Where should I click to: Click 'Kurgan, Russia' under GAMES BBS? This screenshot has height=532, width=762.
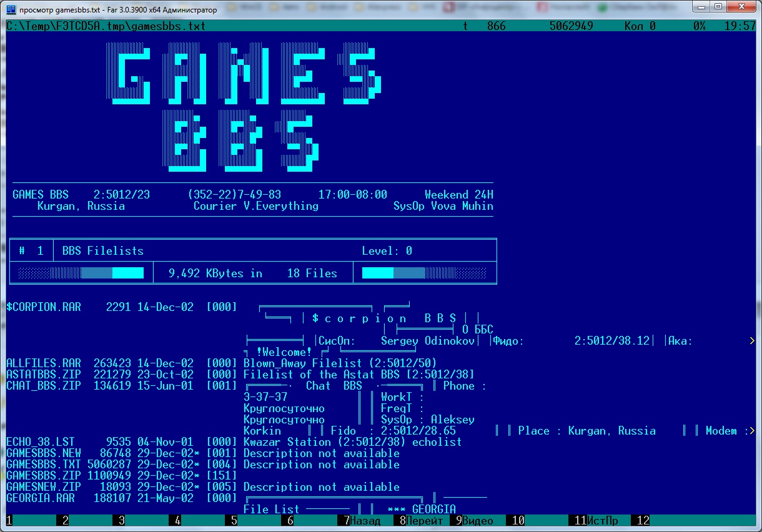click(81, 206)
